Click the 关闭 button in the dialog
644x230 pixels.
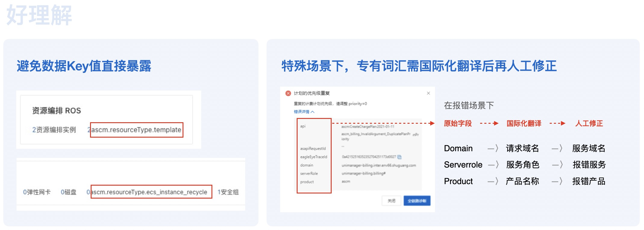point(391,201)
